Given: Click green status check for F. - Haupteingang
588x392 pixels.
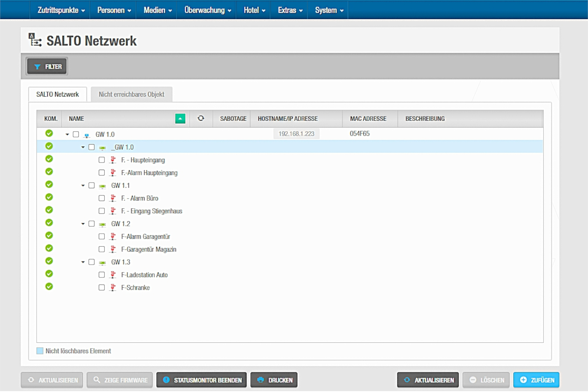Looking at the screenshot, I should pyautogui.click(x=49, y=159).
